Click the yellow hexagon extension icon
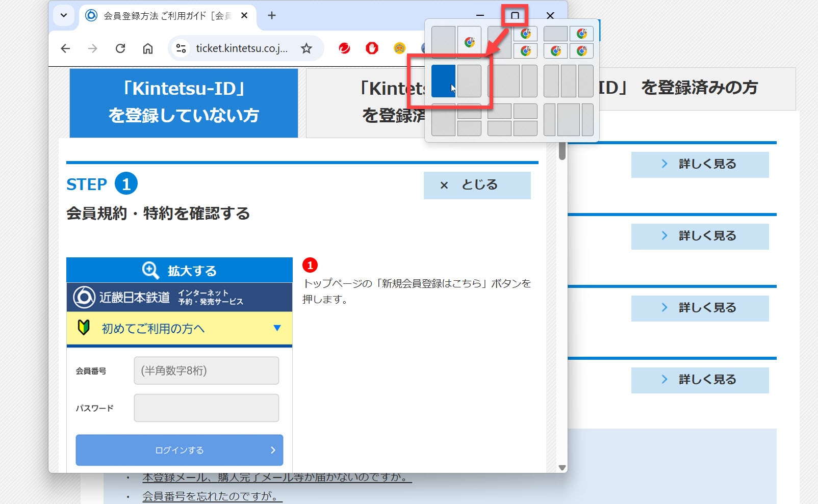 point(399,48)
